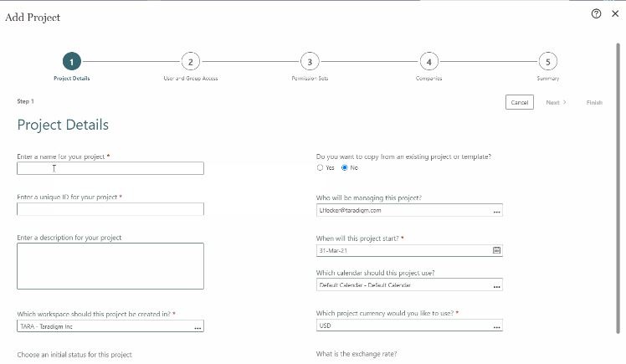Click into the project description text area
626x364 pixels.
coord(110,266)
